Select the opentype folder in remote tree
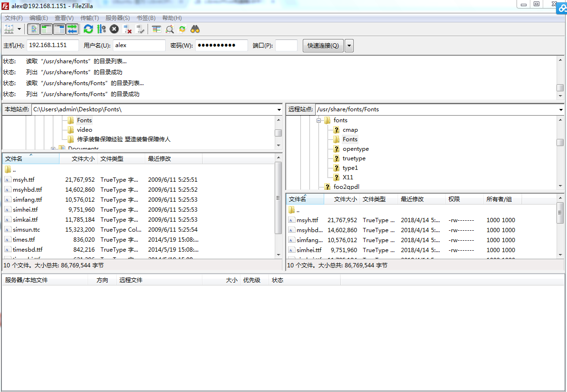 coord(356,149)
